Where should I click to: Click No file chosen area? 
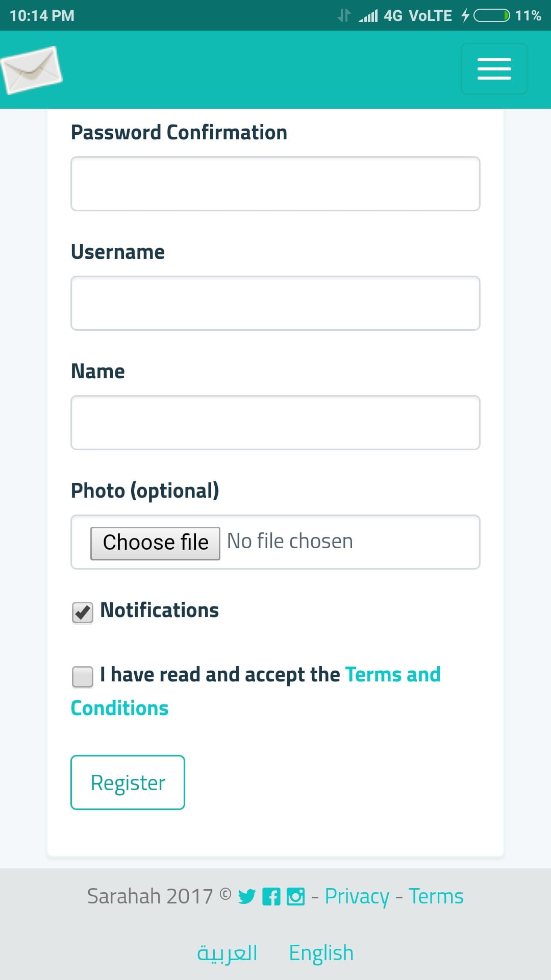pos(289,541)
